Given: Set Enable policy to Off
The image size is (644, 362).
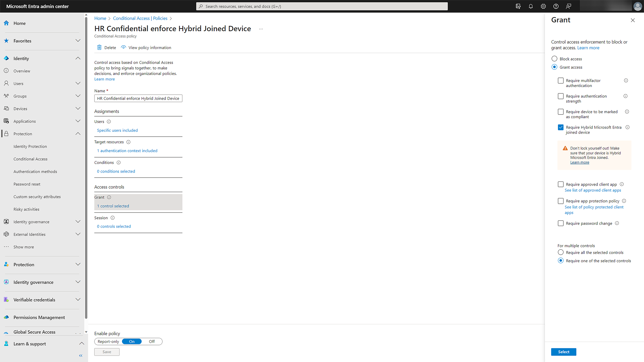Looking at the screenshot, I should (x=152, y=341).
